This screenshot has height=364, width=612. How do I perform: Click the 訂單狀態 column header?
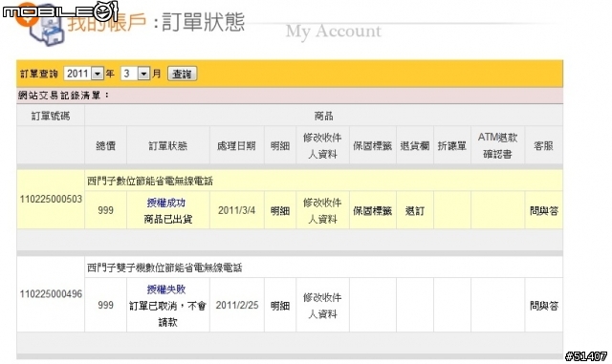point(168,146)
